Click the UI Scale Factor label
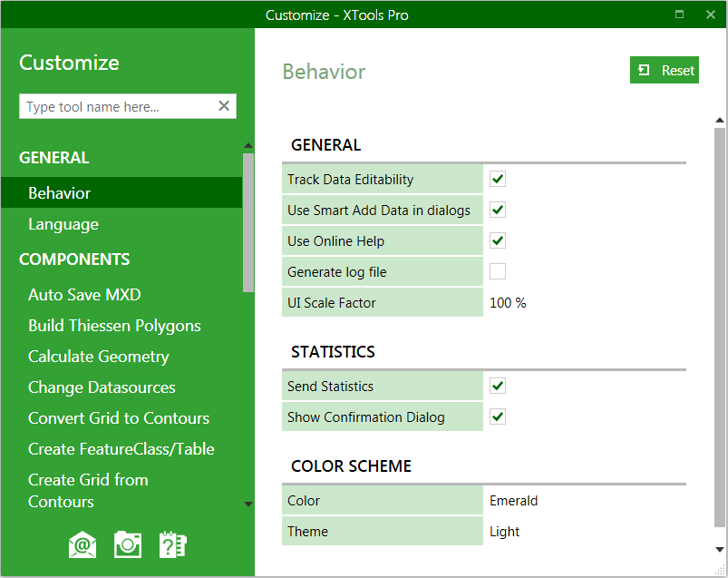Image resolution: width=728 pixels, height=578 pixels. coord(332,303)
